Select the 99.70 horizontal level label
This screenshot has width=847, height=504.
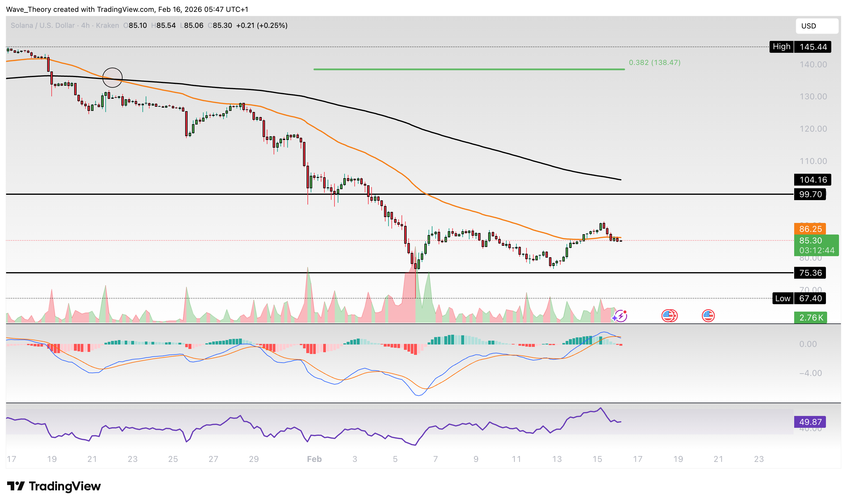(810, 194)
